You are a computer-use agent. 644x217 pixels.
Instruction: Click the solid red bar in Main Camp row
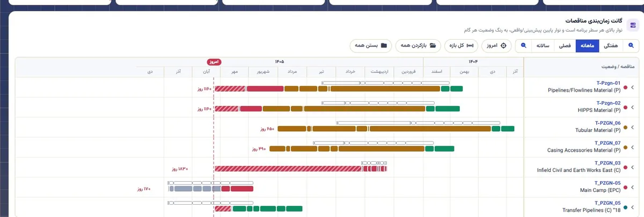pyautogui.click(x=241, y=189)
